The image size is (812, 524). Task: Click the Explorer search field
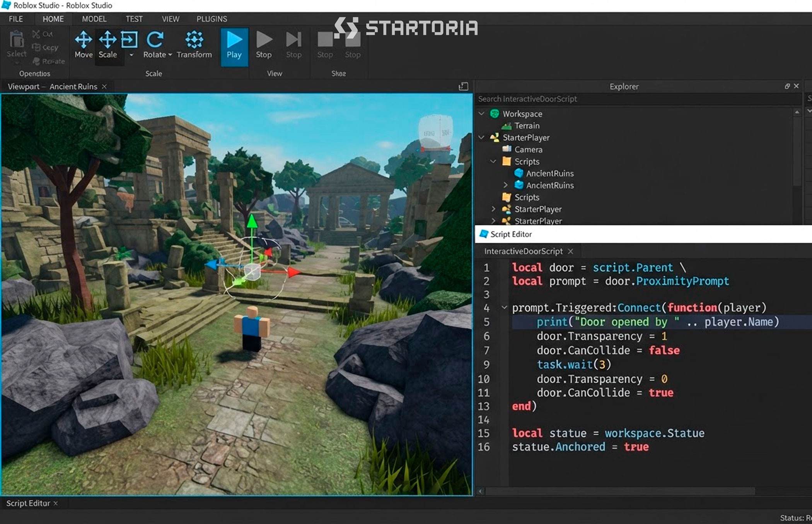638,99
